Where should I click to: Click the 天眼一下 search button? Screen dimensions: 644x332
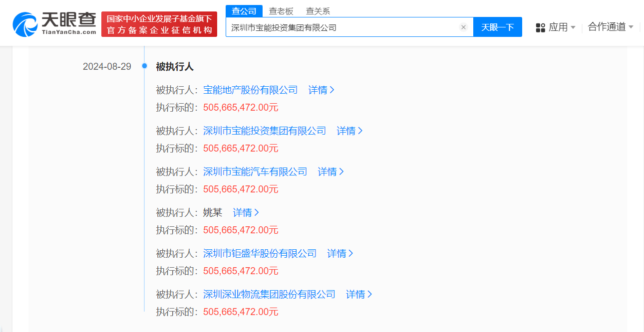click(498, 27)
